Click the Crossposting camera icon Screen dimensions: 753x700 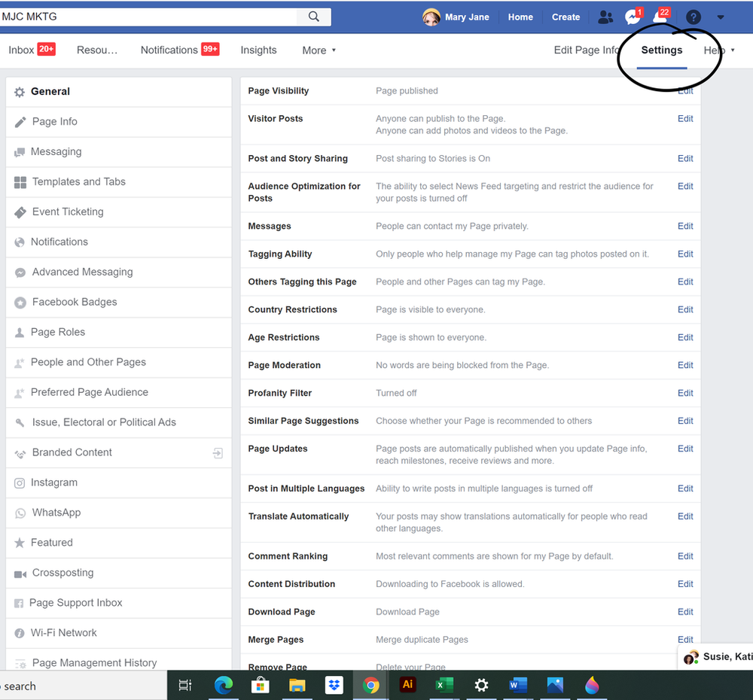[x=20, y=574]
